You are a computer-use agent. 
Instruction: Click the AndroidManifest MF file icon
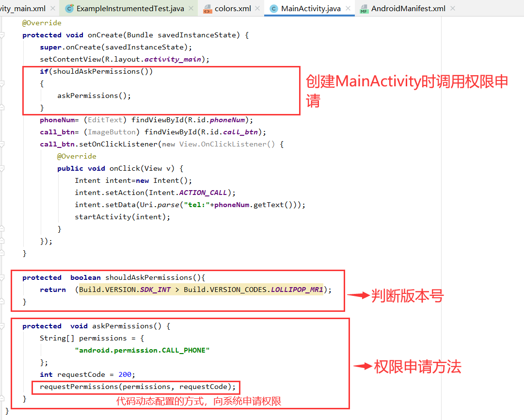point(364,9)
